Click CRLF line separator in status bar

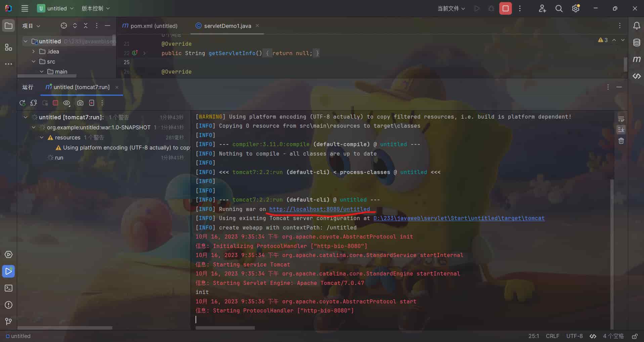[x=553, y=336]
